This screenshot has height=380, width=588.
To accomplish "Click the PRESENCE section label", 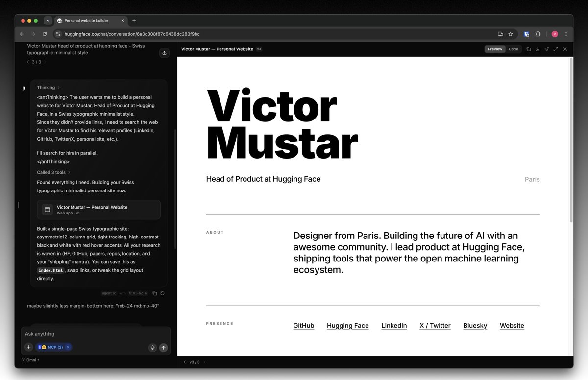I will click(220, 323).
